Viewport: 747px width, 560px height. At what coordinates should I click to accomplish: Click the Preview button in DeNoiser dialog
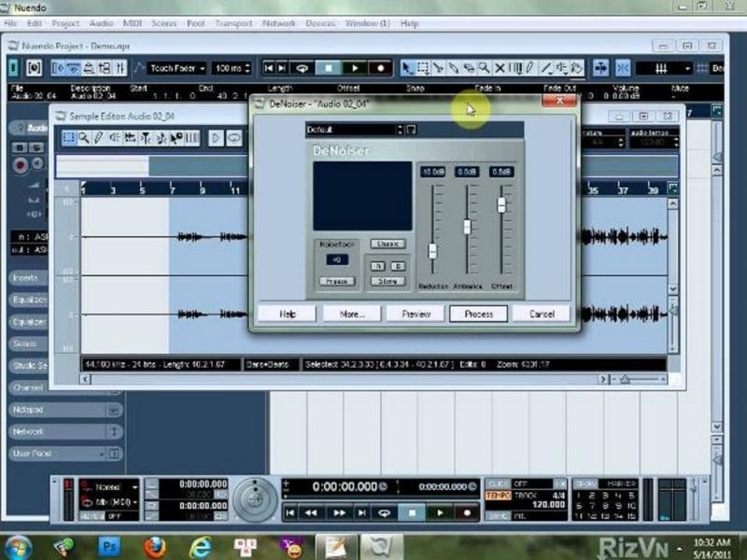point(416,314)
